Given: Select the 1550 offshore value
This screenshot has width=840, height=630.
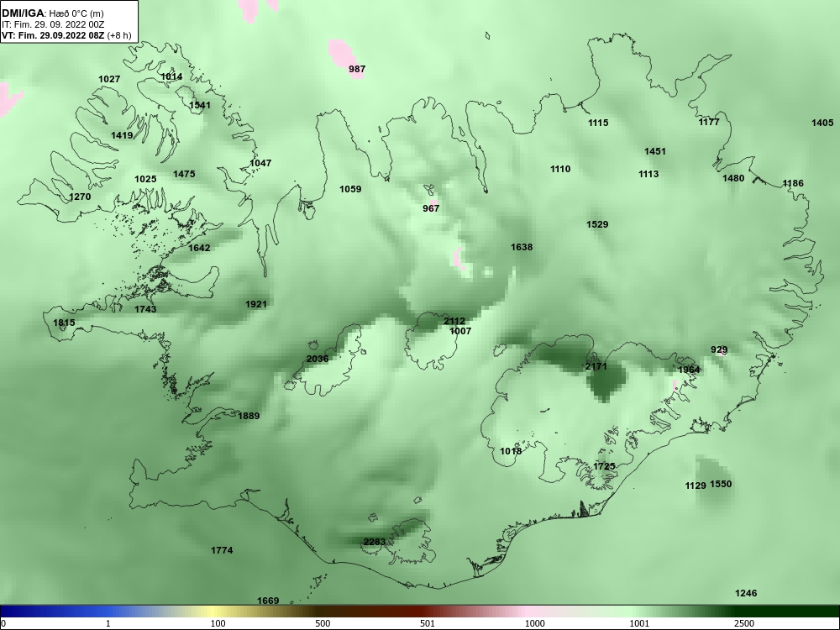Looking at the screenshot, I should [721, 485].
